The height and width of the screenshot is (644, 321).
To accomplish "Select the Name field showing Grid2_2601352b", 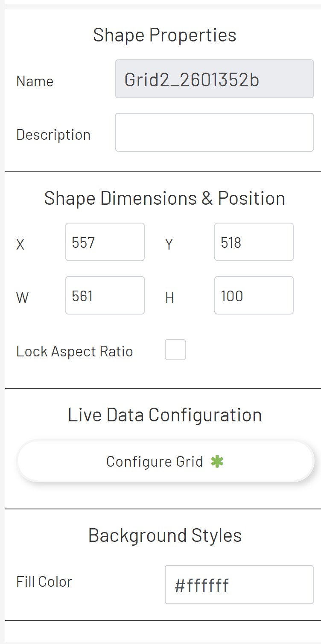I will point(213,79).
